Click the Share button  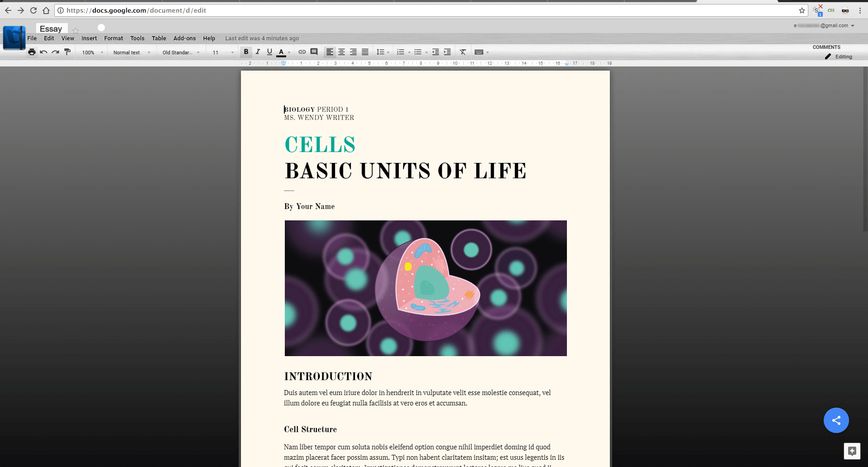pyautogui.click(x=836, y=420)
